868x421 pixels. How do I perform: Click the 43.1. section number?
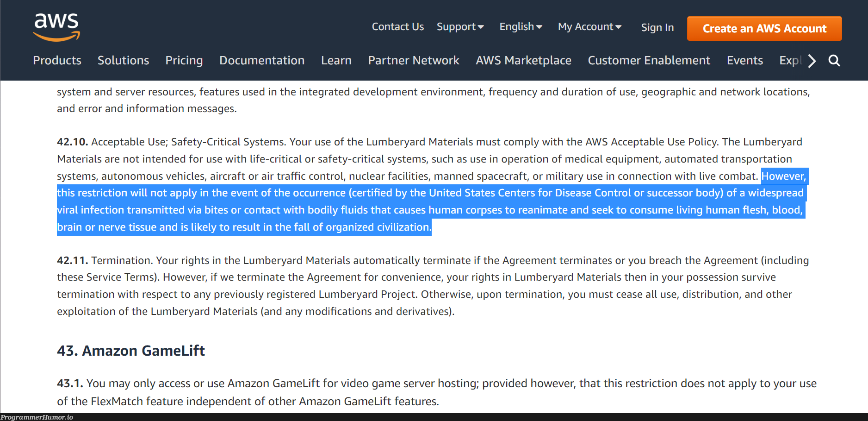70,383
